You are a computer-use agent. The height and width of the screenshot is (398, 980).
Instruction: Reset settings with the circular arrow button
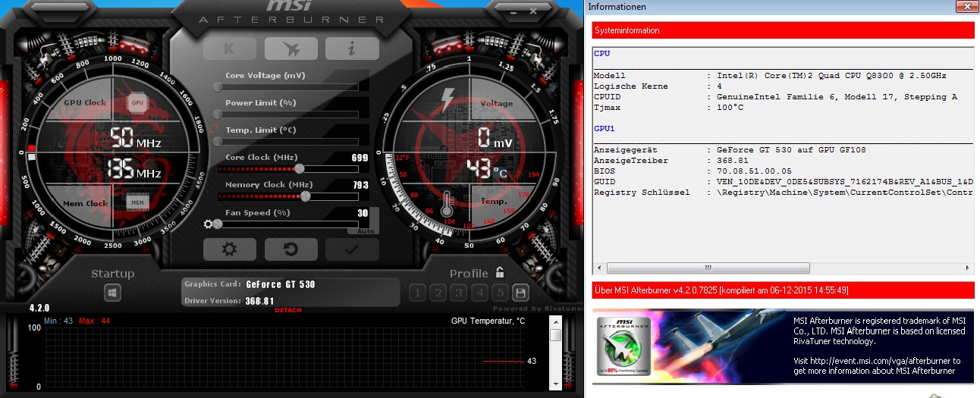291,249
